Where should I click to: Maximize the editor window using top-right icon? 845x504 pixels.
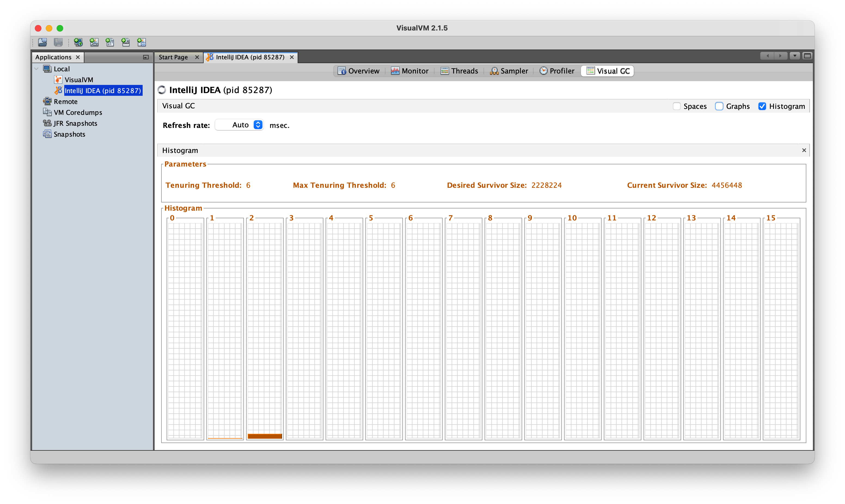click(807, 56)
